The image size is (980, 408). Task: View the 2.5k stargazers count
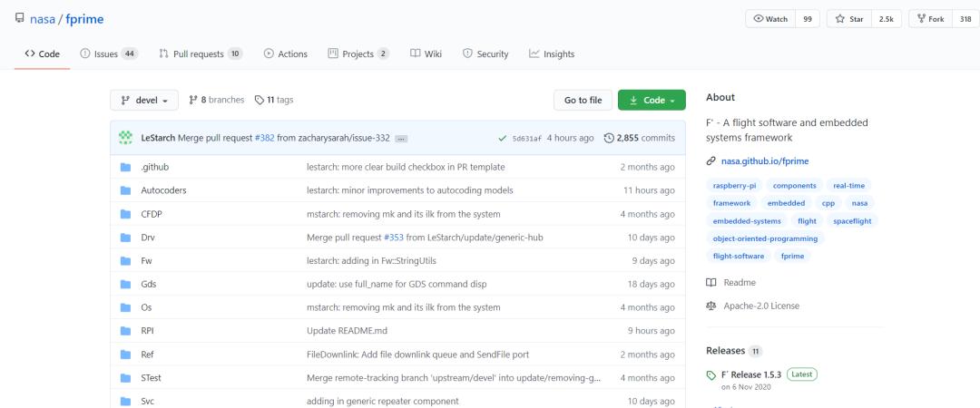tap(887, 19)
